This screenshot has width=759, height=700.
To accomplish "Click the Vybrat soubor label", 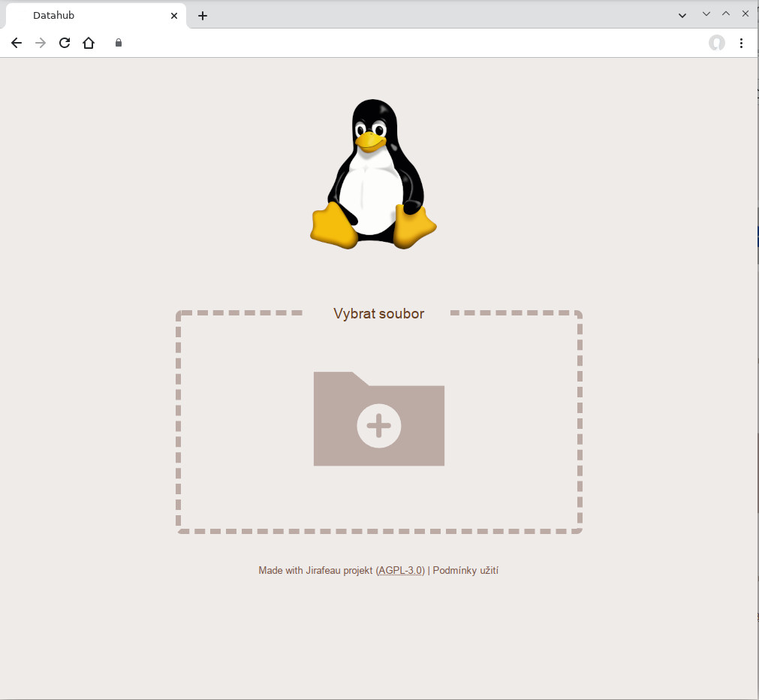I will tap(379, 313).
